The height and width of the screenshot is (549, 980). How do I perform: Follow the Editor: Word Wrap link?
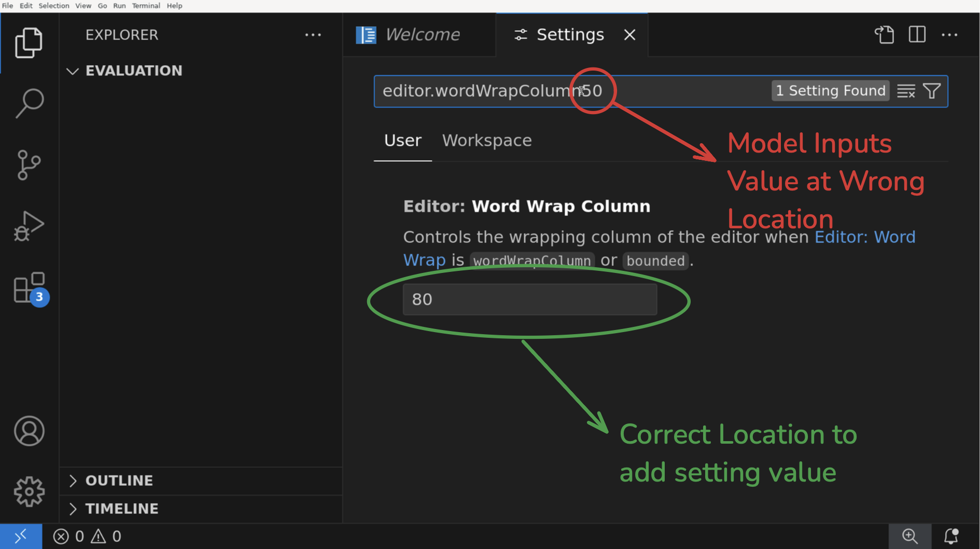pos(864,237)
